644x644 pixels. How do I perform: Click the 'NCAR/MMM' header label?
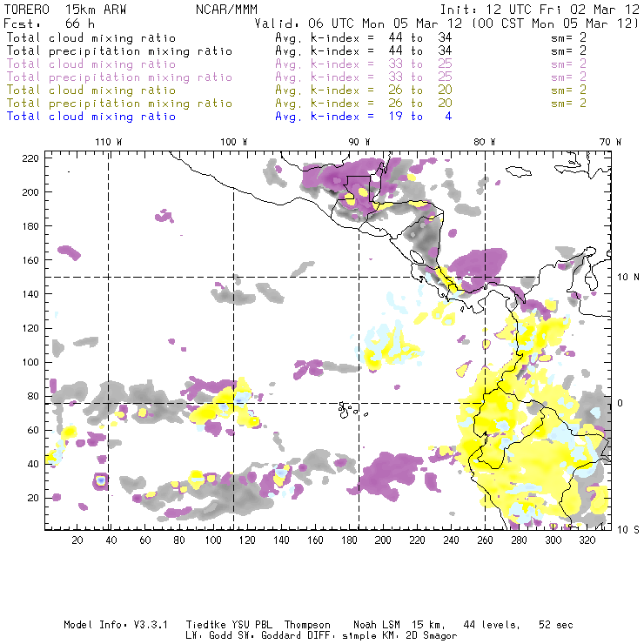(227, 10)
